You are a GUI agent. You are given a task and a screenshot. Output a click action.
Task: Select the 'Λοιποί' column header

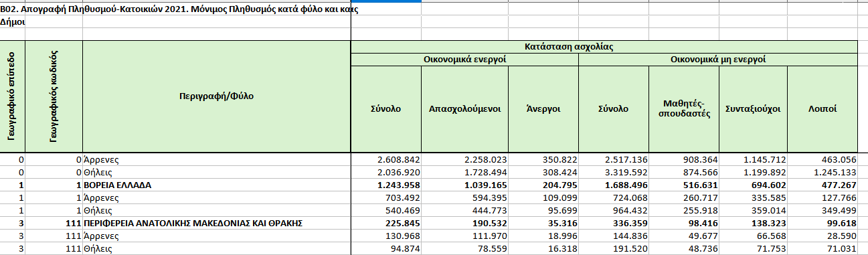[823, 109]
